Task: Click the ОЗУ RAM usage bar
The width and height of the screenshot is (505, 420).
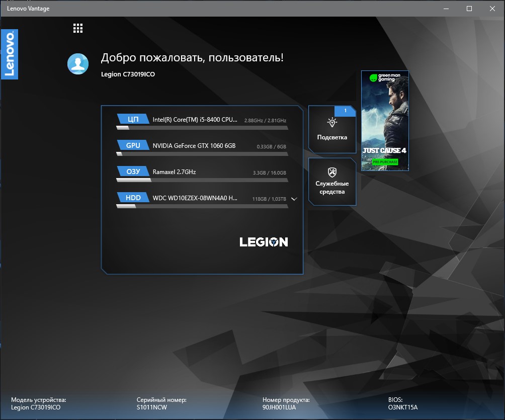Action: point(202,180)
